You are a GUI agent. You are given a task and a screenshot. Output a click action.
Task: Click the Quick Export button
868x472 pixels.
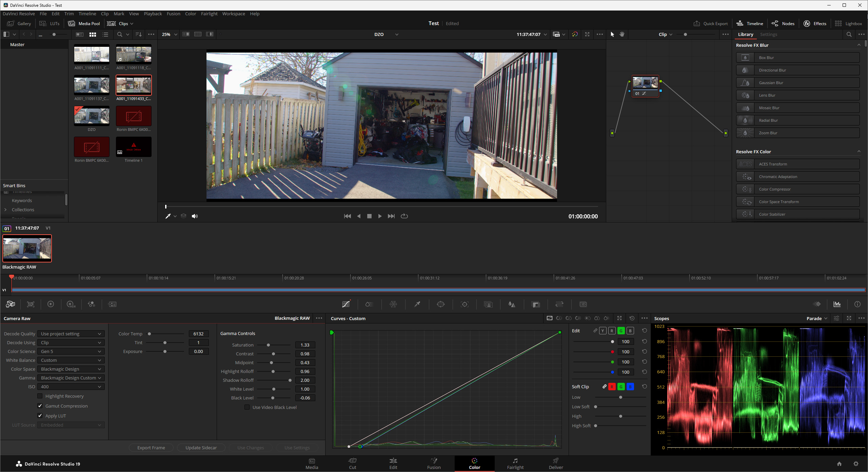711,23
